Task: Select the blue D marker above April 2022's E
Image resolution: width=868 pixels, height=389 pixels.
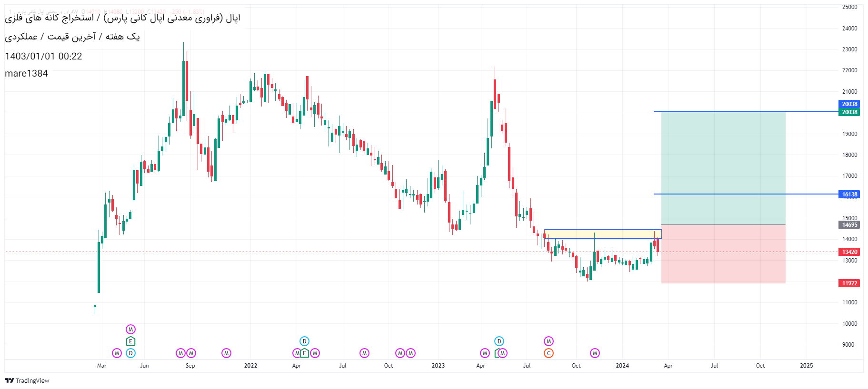Action: tap(304, 341)
